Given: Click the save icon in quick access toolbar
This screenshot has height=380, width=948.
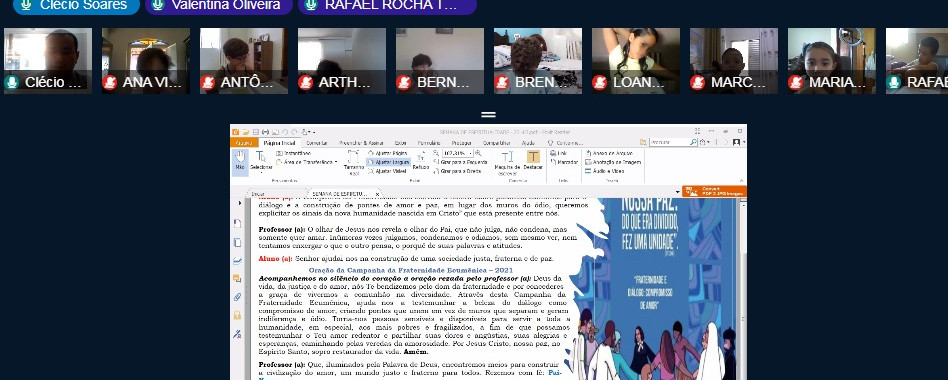Looking at the screenshot, I should [x=256, y=131].
